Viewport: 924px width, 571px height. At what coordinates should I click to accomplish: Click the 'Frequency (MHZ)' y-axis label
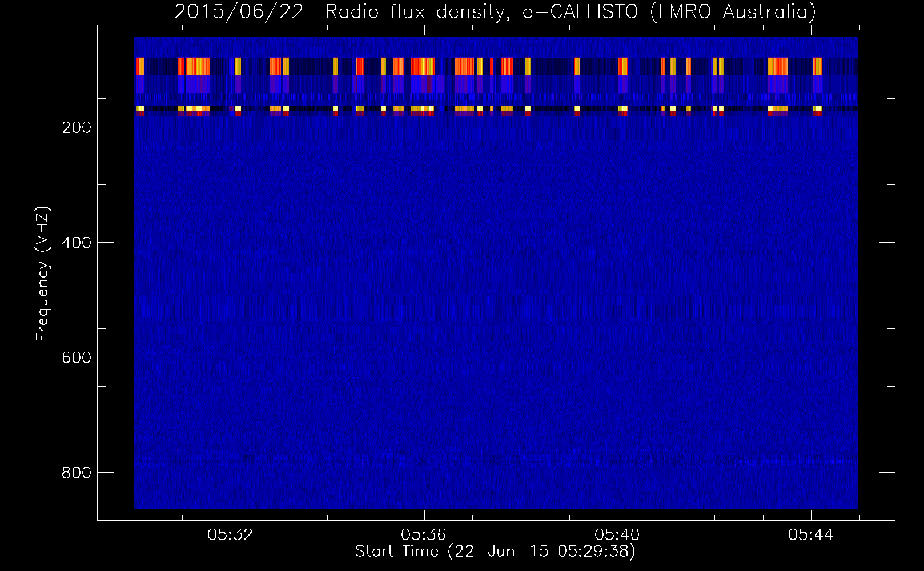43,274
